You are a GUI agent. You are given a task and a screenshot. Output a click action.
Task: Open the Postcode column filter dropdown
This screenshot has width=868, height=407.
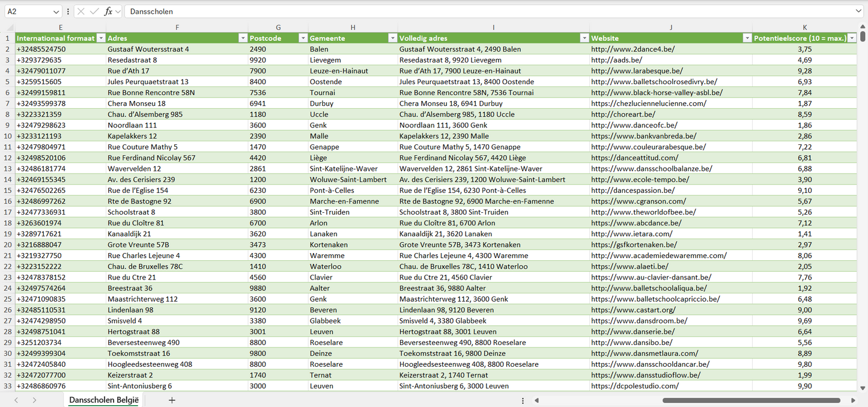click(x=303, y=38)
